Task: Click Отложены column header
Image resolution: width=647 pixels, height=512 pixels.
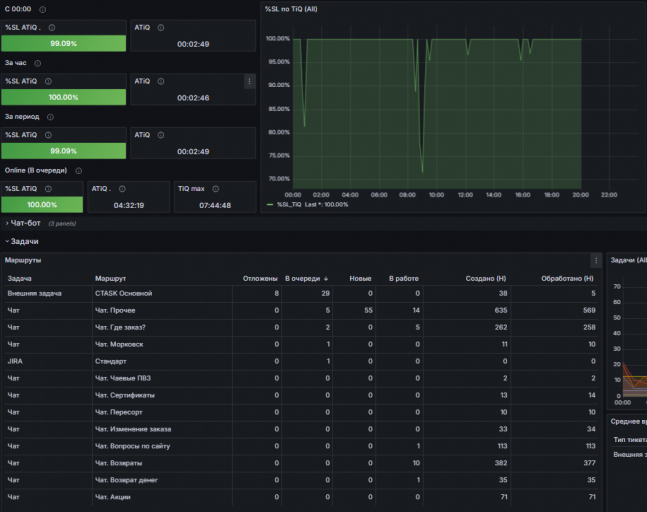Action: [x=260, y=278]
